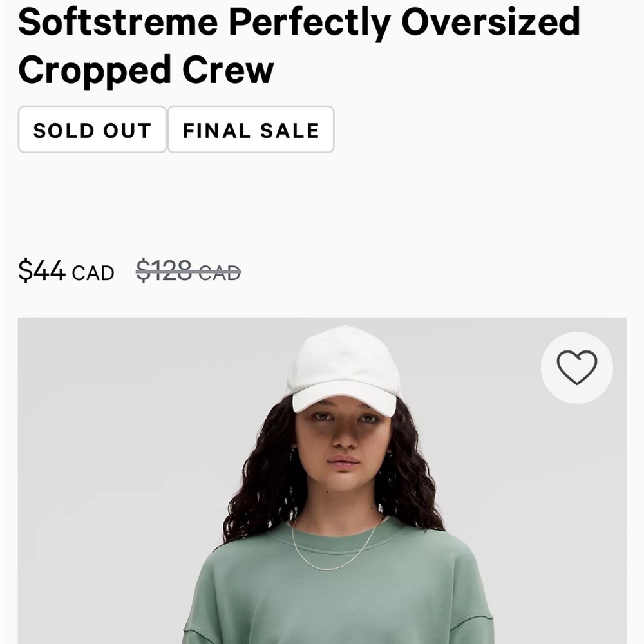Select the crossed-out $128 CAD original price
644x644 pixels.
point(188,270)
